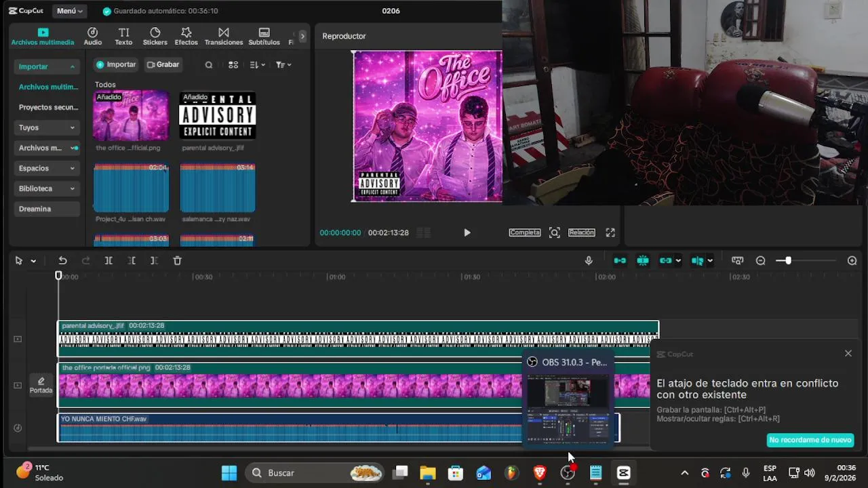Viewport: 868px width, 488px height.
Task: Select the salamanca audio clip thumbnail
Action: click(218, 188)
